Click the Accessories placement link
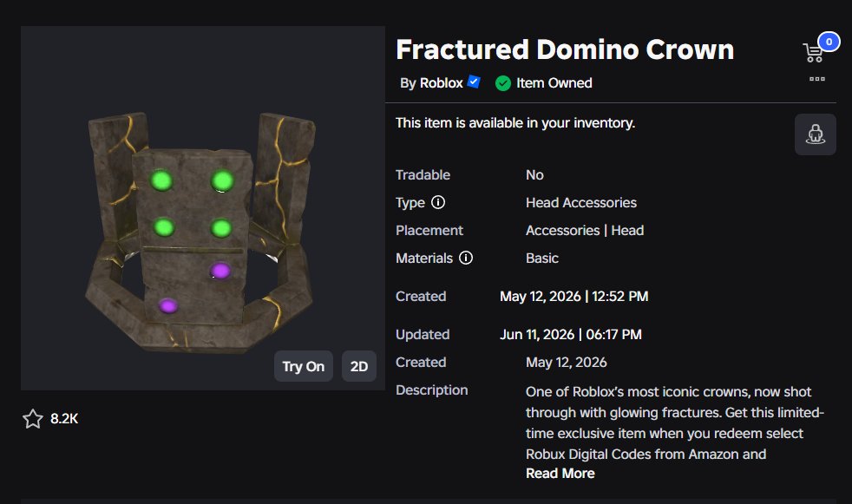This screenshot has height=504, width=852. click(562, 230)
